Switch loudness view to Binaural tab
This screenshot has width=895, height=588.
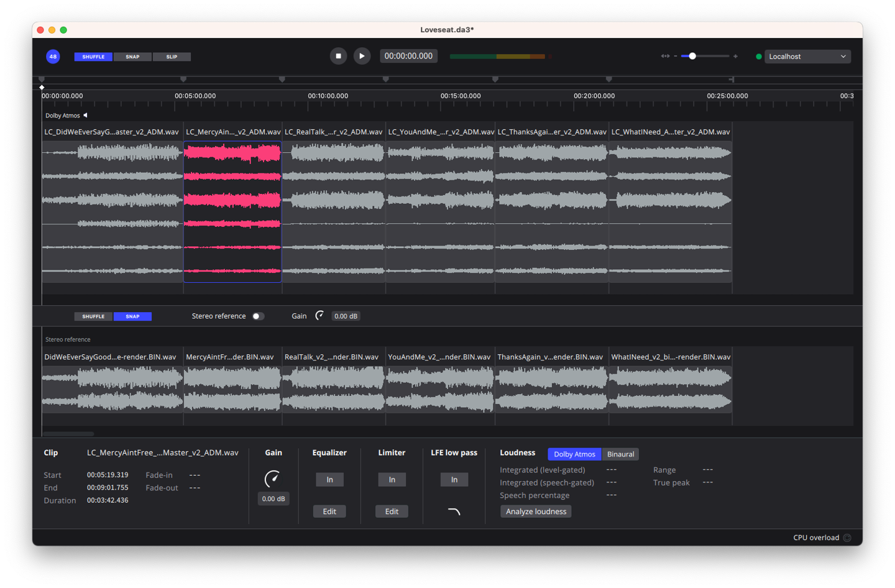pyautogui.click(x=620, y=454)
